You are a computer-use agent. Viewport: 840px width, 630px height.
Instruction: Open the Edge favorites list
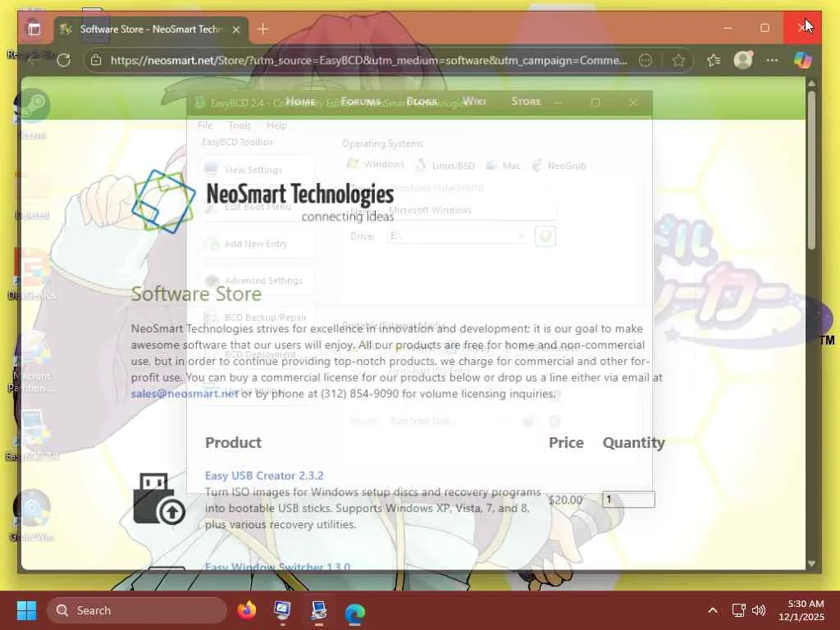tap(713, 60)
